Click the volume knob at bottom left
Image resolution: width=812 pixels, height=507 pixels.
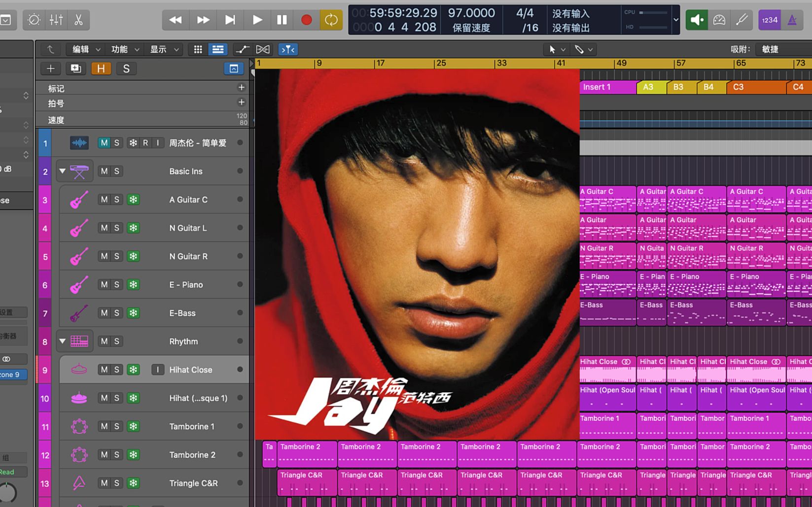click(7, 492)
